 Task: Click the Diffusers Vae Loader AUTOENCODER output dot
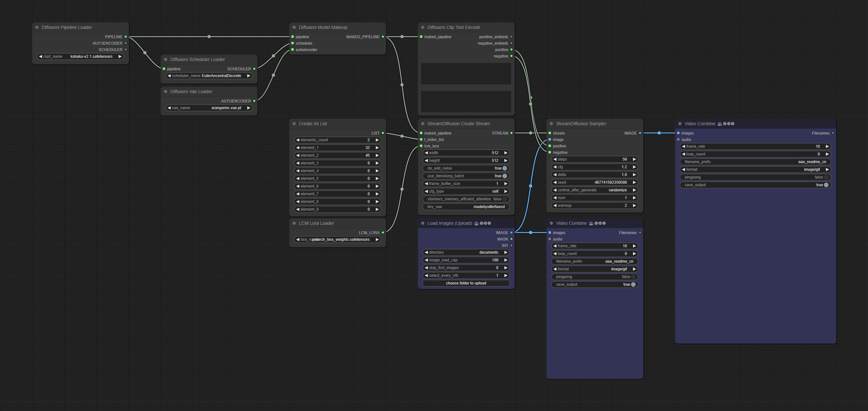point(254,101)
